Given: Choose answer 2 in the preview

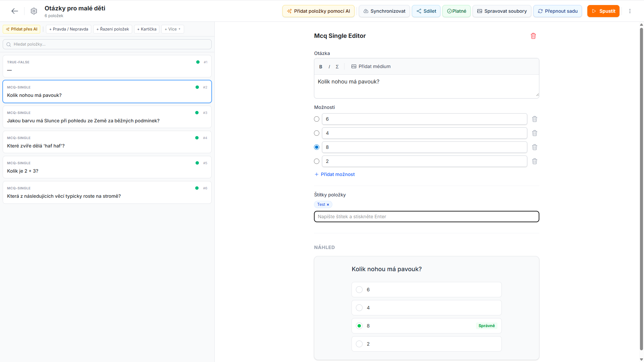Looking at the screenshot, I should tap(426, 344).
